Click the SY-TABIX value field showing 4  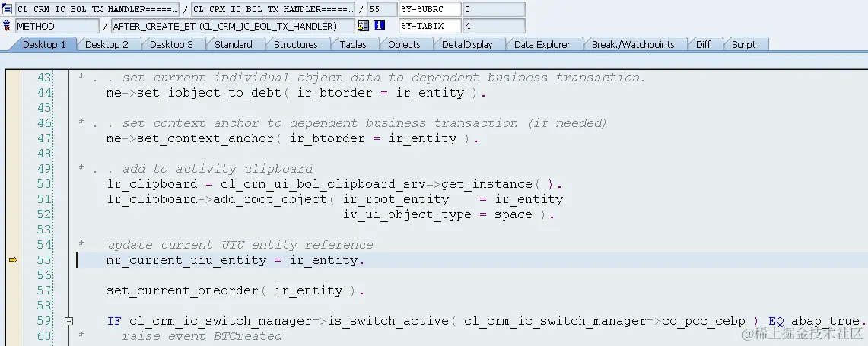click(494, 25)
